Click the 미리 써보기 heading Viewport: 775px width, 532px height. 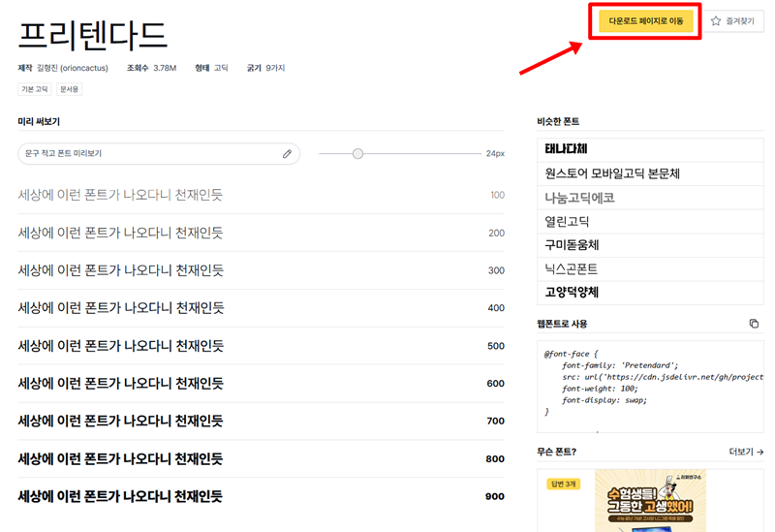39,121
